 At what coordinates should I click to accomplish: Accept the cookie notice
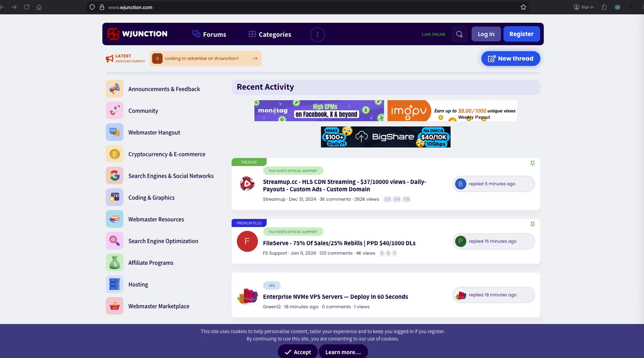coord(298,352)
